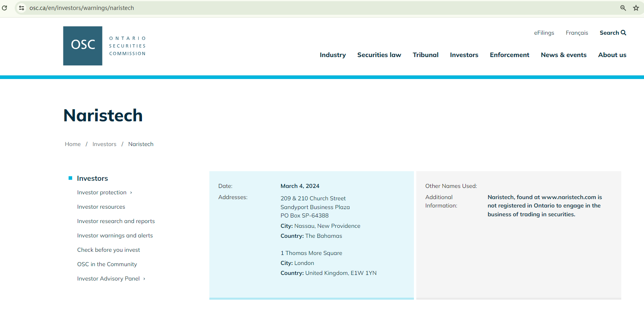Viewport: 644px width, 328px height.
Task: Reload the page with browser refresh icon
Action: pos(4,8)
